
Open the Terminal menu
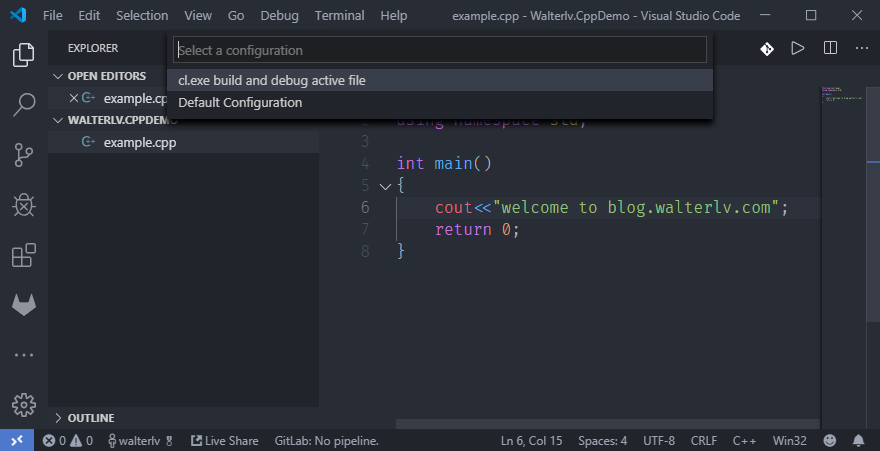point(339,16)
